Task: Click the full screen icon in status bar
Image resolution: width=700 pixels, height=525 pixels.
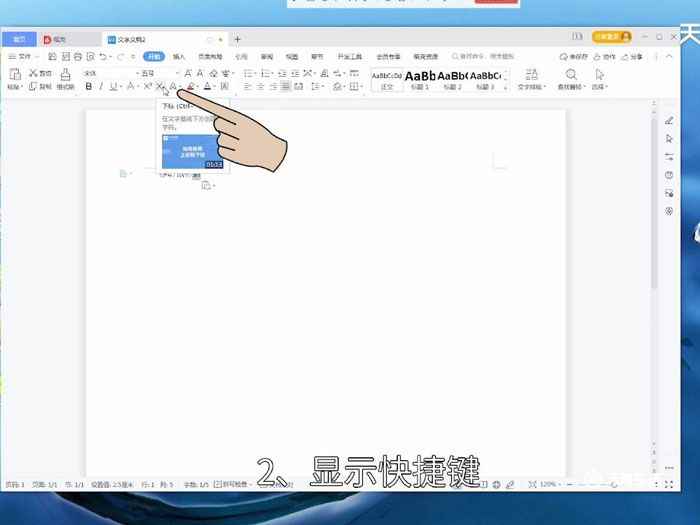Action: 669,484
